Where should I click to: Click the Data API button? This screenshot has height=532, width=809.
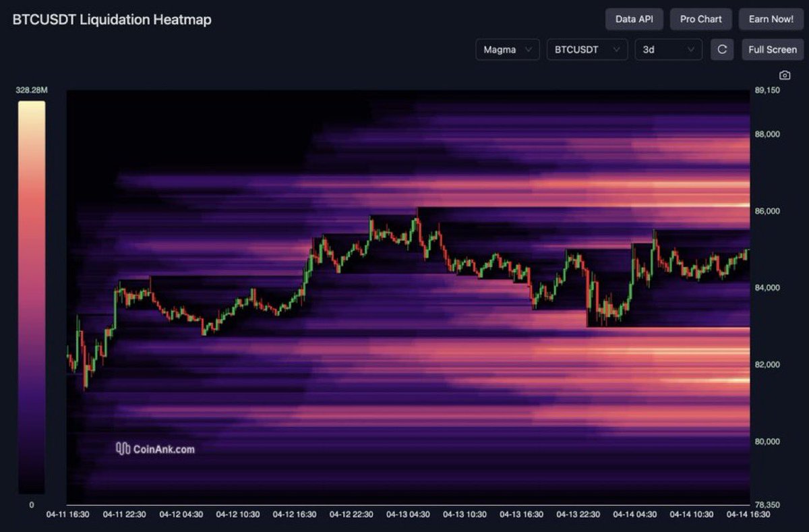pyautogui.click(x=634, y=19)
